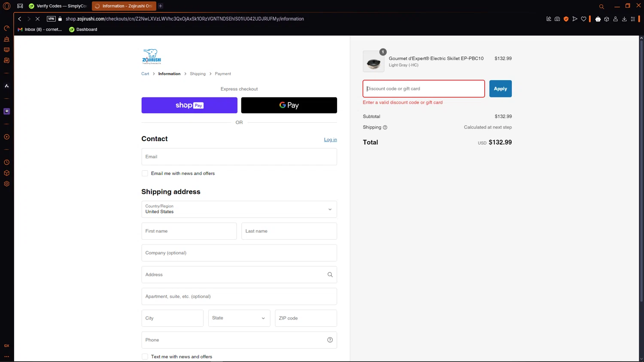Screen dimensions: 644x362
Task: Focus the First name field
Action: [x=189, y=231]
